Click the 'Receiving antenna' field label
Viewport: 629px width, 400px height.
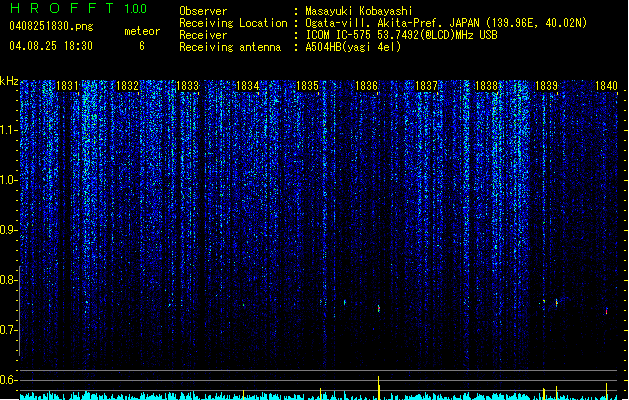pyautogui.click(x=230, y=47)
